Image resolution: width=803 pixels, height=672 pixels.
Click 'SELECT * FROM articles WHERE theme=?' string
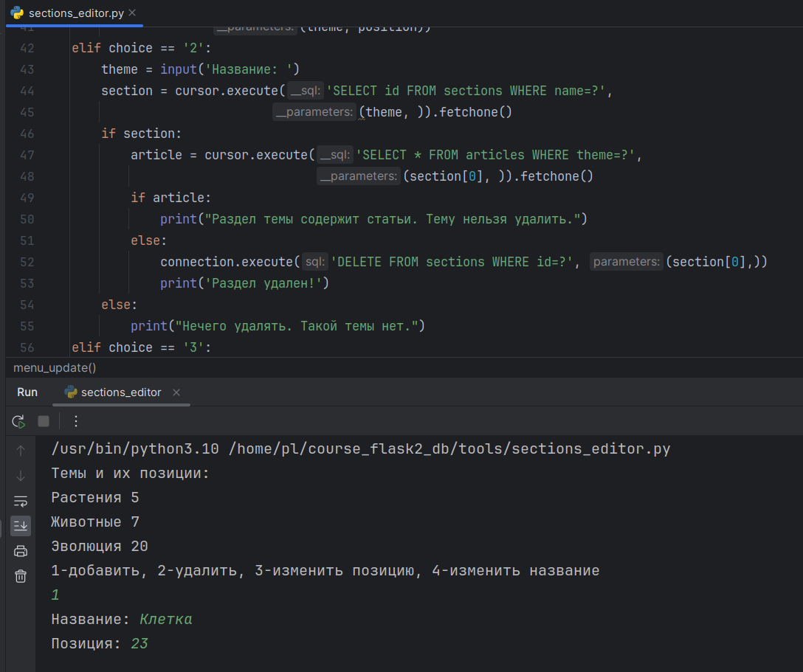495,155
